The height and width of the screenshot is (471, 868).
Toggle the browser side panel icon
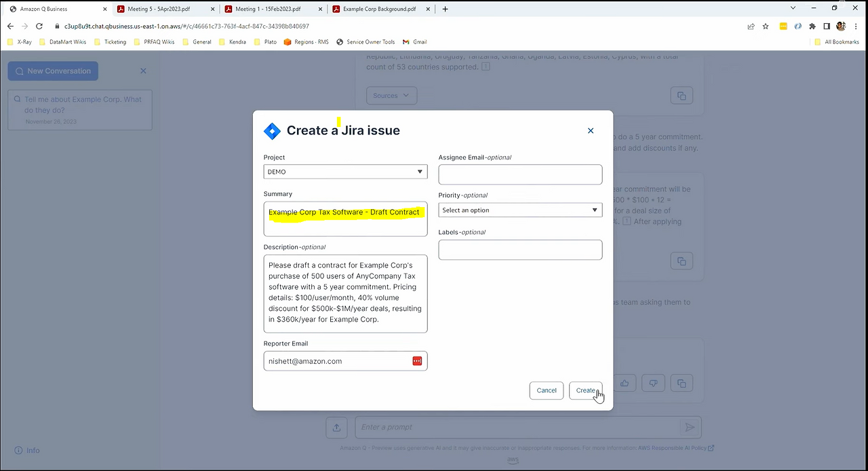point(827,26)
